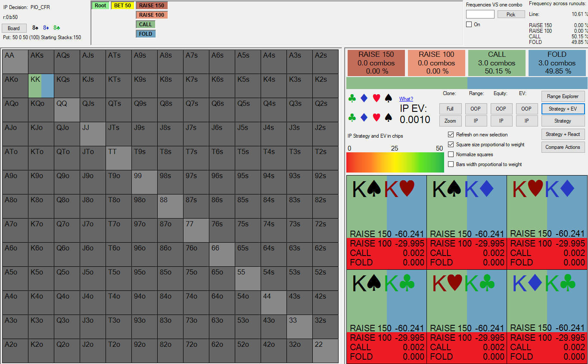Click the Zoom clone button
Screen dimensions: 588x364
tap(450, 121)
